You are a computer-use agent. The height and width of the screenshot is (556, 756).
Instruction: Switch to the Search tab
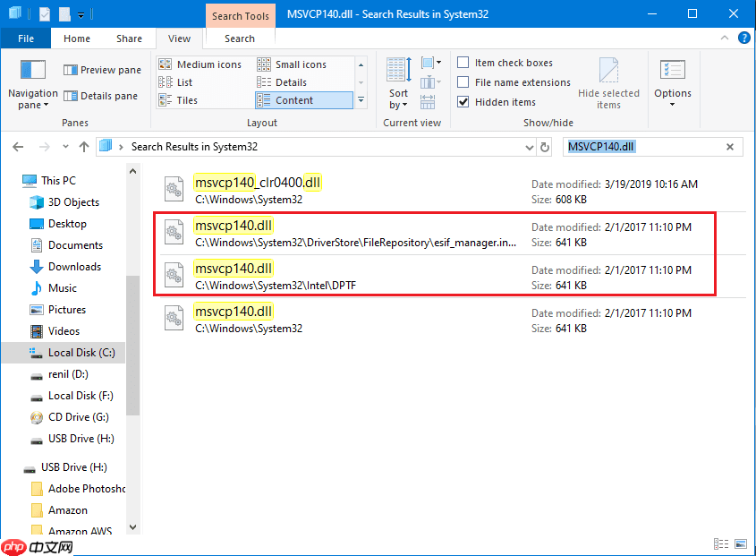click(240, 38)
